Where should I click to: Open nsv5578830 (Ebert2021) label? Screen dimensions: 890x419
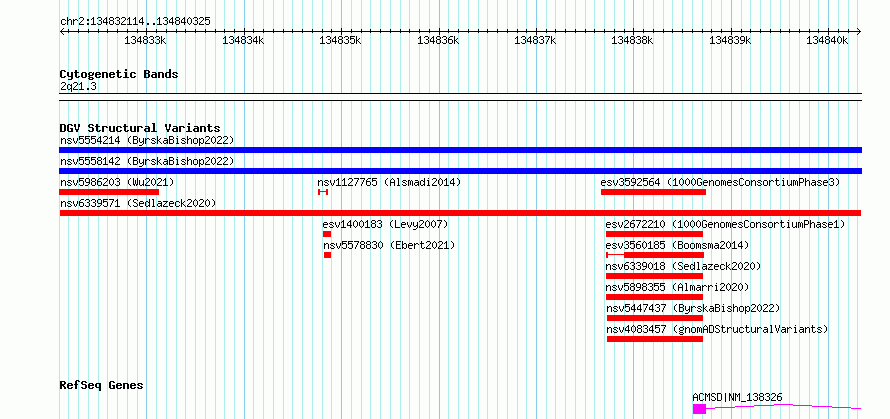[x=389, y=245]
